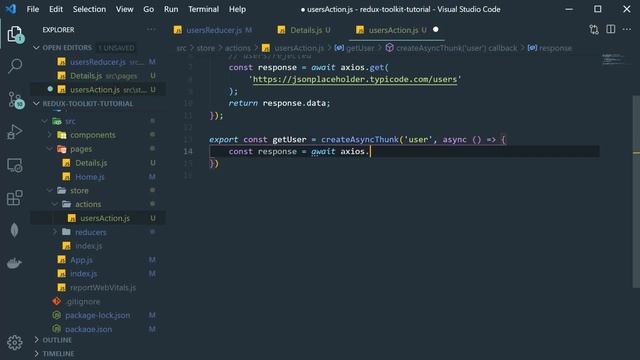Open the Terminal menu
The image size is (640, 360).
[x=203, y=9]
